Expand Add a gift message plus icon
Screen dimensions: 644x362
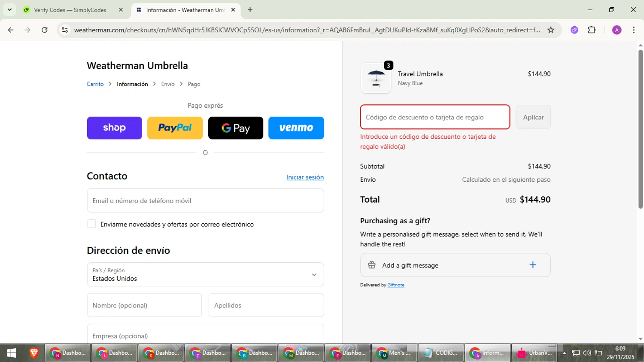point(533,265)
